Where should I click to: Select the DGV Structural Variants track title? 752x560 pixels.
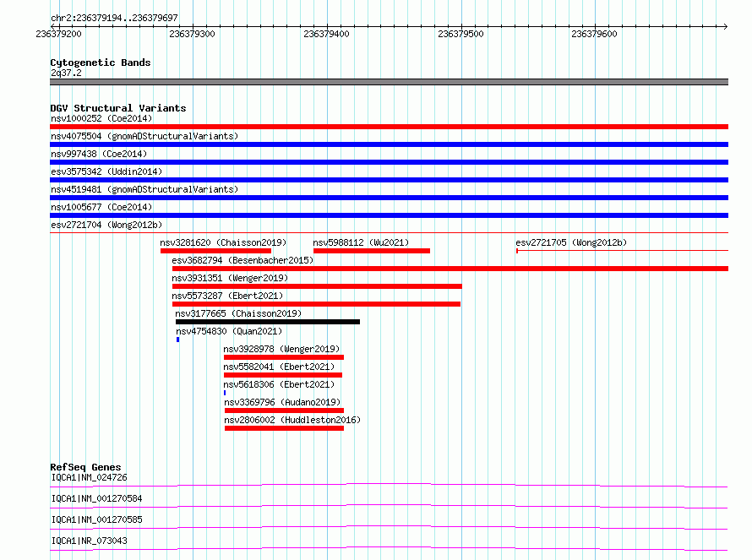click(x=118, y=108)
